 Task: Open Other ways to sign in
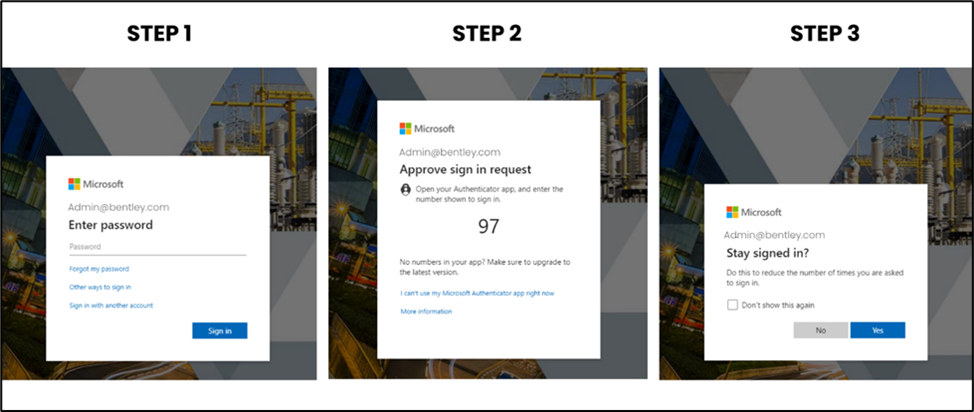(x=100, y=287)
